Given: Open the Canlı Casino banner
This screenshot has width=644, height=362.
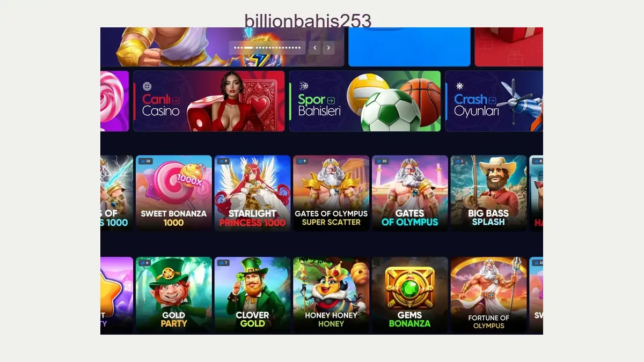Looking at the screenshot, I should tap(209, 101).
